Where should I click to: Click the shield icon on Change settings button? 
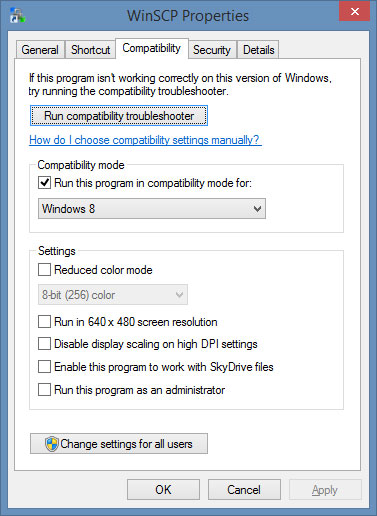point(52,444)
